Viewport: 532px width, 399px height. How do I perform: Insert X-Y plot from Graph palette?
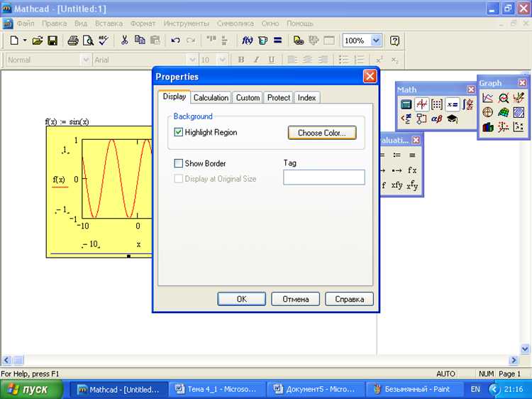(x=487, y=98)
